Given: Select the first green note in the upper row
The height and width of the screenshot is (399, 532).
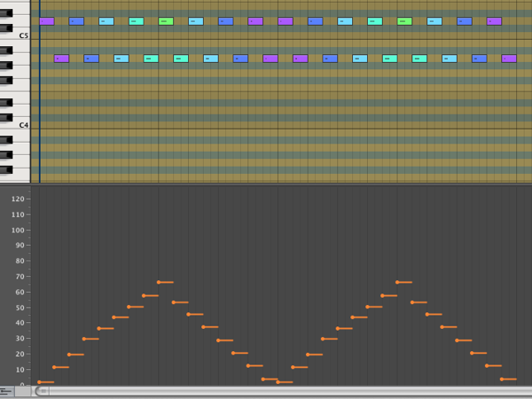Looking at the screenshot, I should [166, 21].
